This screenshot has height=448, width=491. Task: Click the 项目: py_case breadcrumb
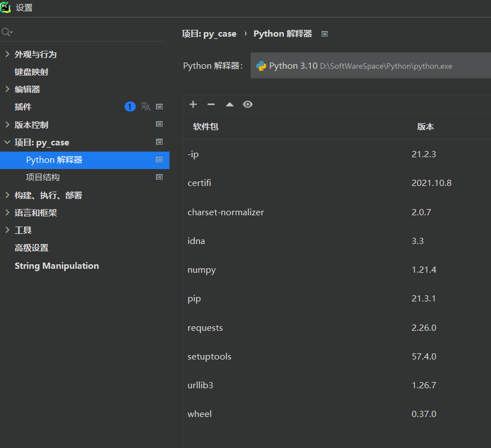coord(209,34)
